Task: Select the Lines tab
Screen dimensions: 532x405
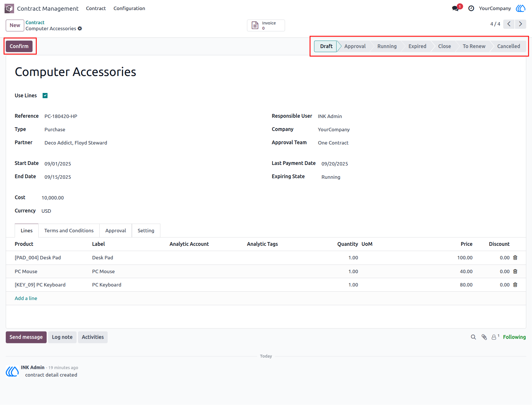Action: coord(26,231)
